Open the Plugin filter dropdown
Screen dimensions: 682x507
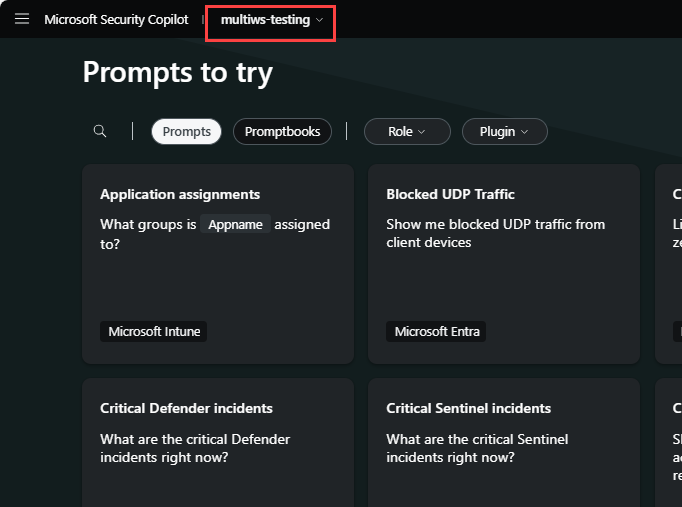(504, 131)
